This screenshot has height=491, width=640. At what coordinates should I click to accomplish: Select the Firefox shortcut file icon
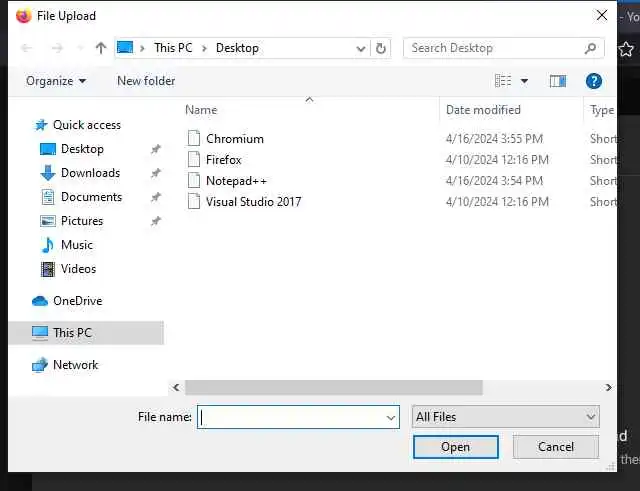pos(194,159)
